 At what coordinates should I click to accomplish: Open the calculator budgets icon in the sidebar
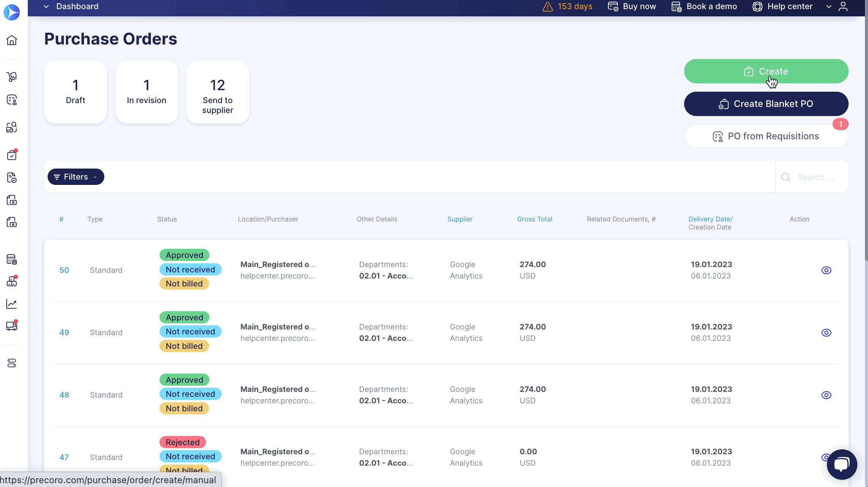coord(12,259)
